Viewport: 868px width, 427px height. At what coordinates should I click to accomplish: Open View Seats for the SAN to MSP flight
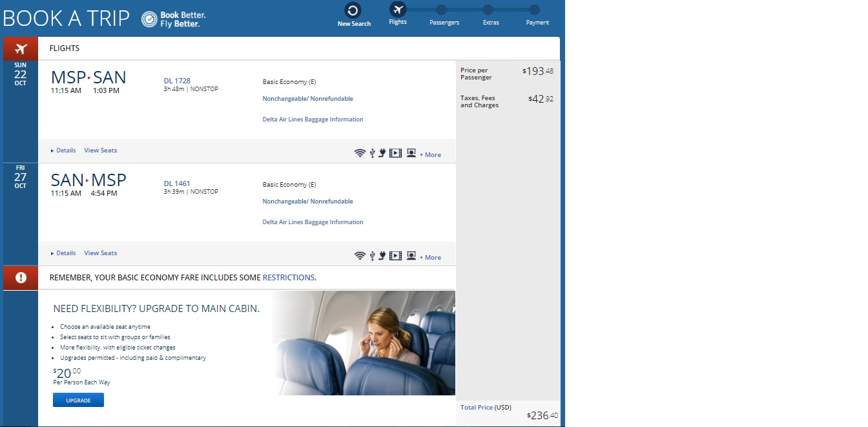(101, 253)
